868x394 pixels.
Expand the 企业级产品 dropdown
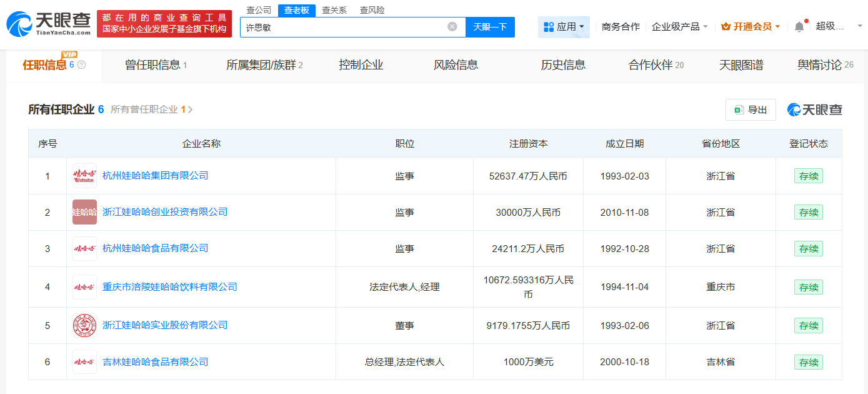pyautogui.click(x=680, y=27)
